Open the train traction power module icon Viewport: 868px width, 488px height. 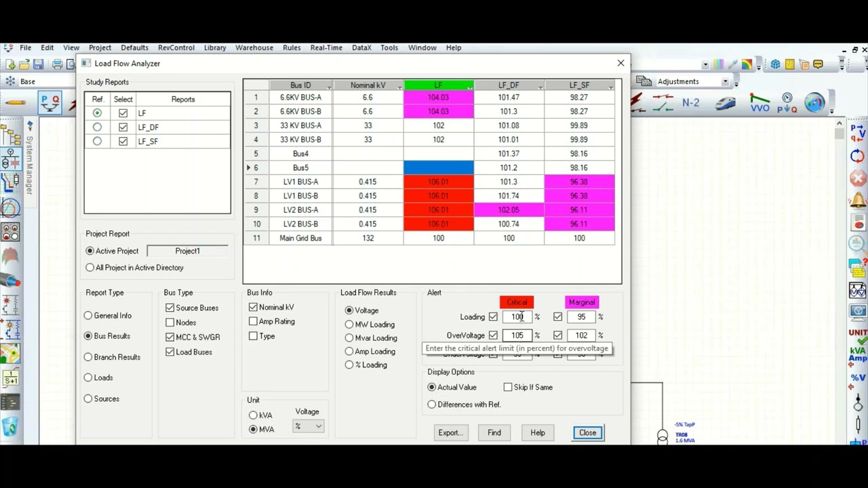[726, 103]
